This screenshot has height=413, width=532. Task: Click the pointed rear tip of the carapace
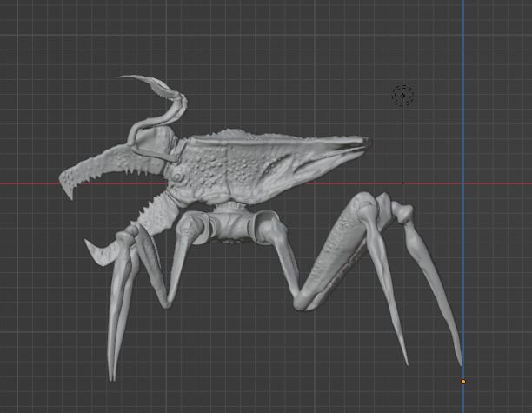[366, 141]
